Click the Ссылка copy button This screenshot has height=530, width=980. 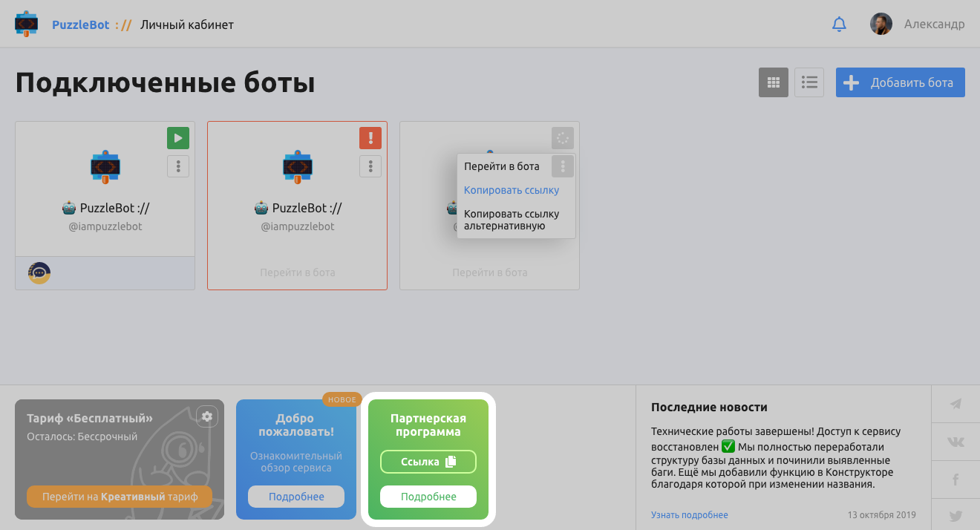(428, 462)
